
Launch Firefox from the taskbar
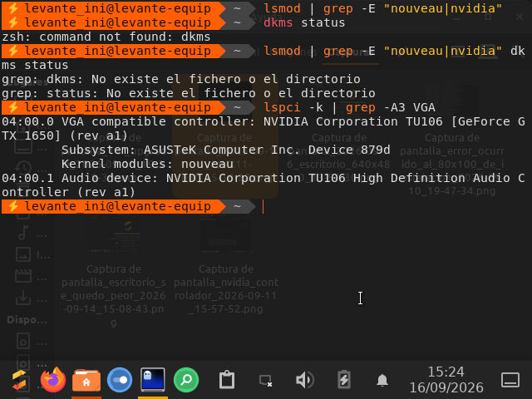tap(53, 380)
